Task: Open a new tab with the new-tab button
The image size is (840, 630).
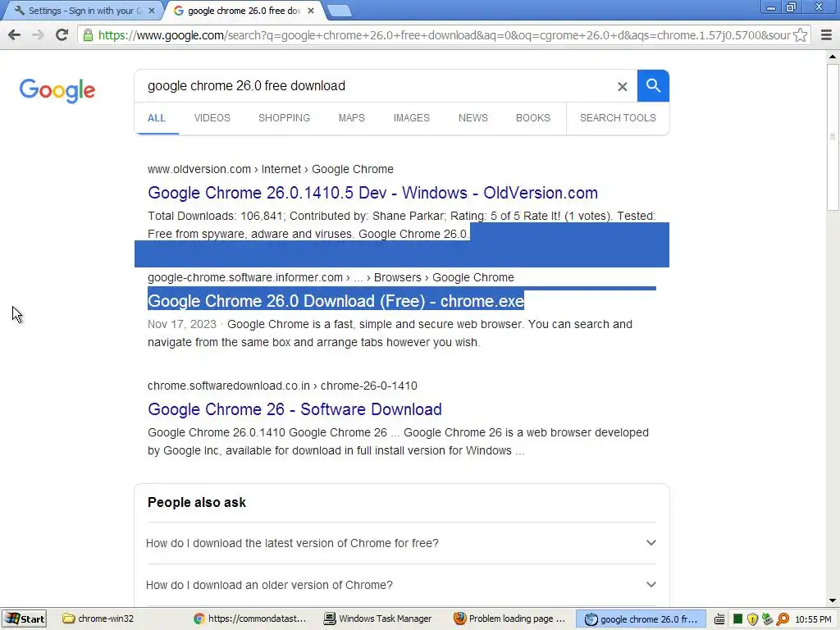Action: [339, 11]
